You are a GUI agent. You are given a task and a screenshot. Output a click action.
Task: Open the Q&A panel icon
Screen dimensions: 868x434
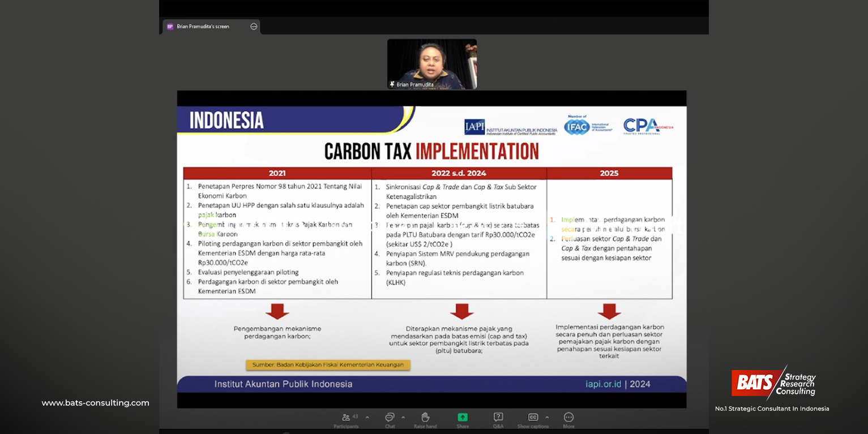(498, 417)
